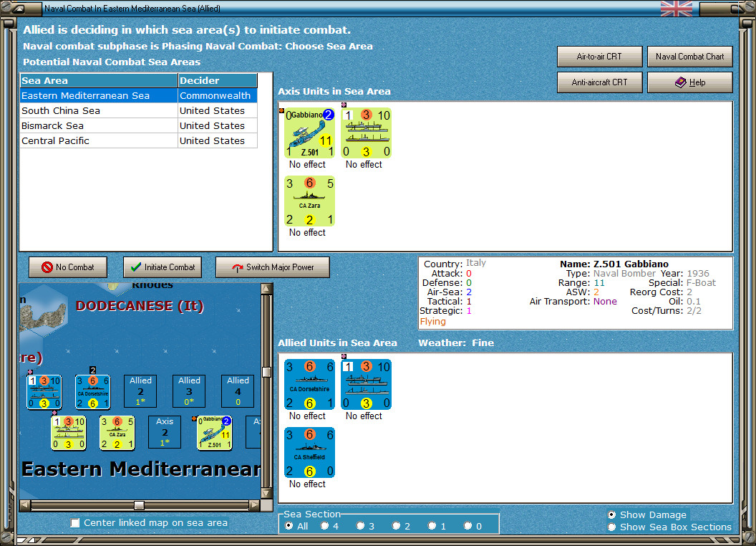Select CA Sheffield in Allied Units panel
The height and width of the screenshot is (546, 756).
[309, 452]
